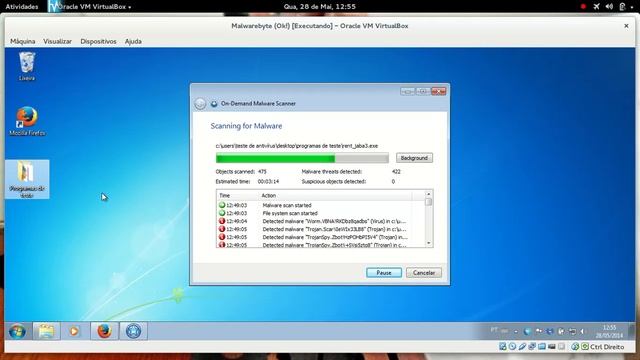Click Ctrl Direito host key label
Screen dimensions: 640x360
point(607,347)
